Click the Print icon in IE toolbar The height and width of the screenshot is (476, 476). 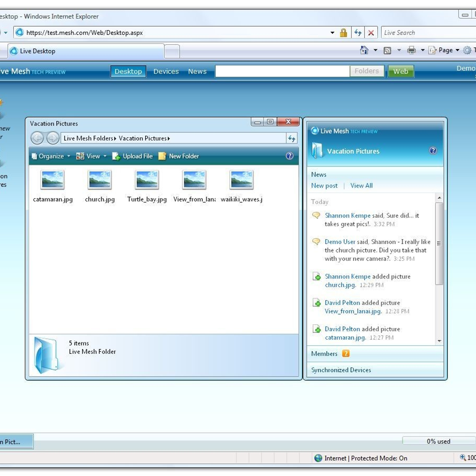point(411,50)
